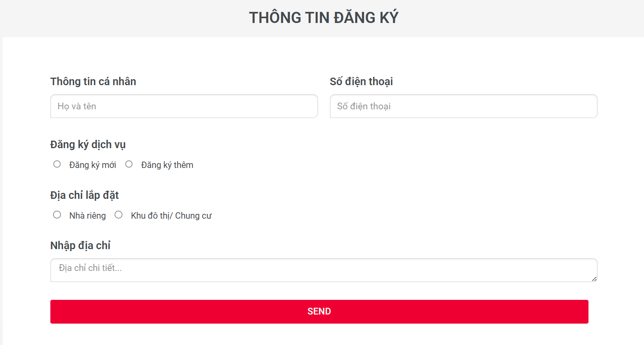This screenshot has height=345, width=644.
Task: Choose "Khu đô thị/ Chung cư" option
Action: (x=119, y=214)
